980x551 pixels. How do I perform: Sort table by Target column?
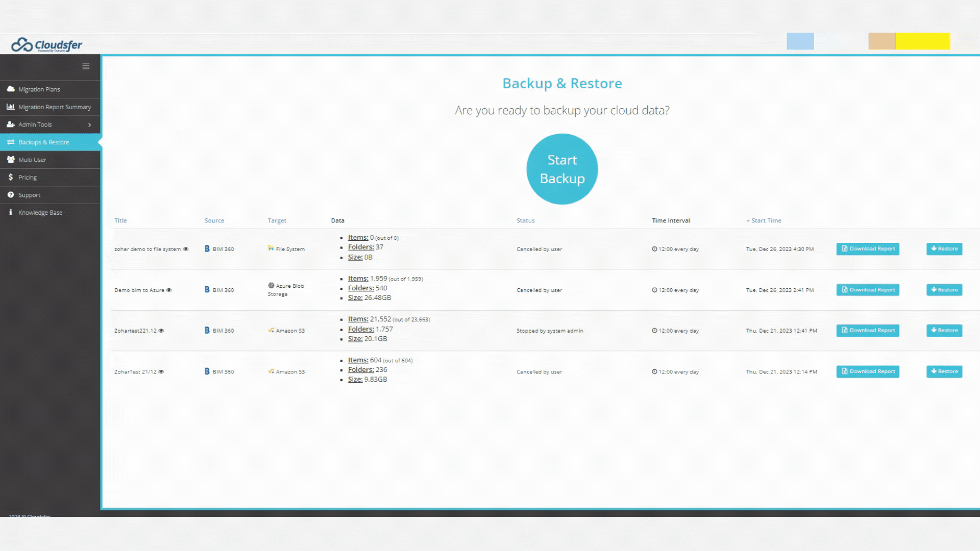pyautogui.click(x=277, y=220)
